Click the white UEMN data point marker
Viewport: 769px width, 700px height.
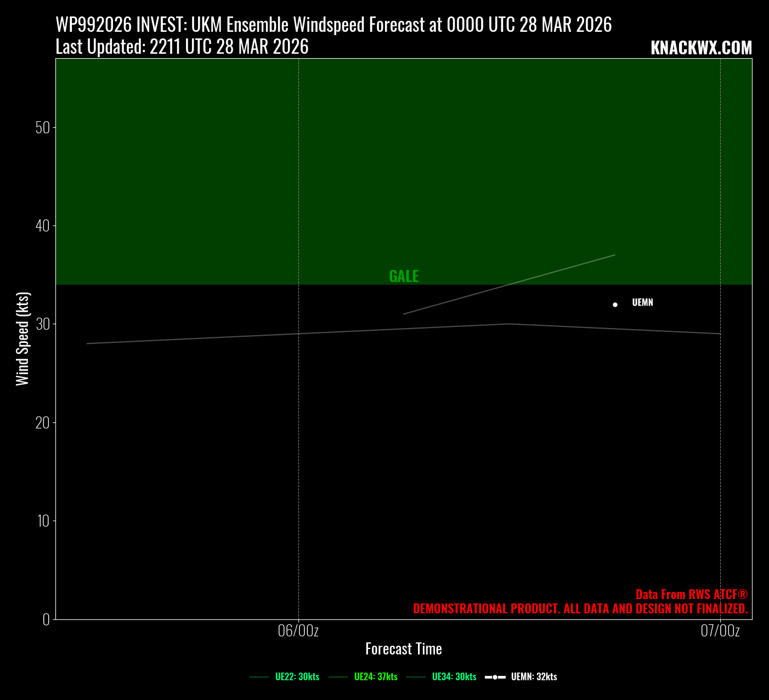(x=615, y=304)
